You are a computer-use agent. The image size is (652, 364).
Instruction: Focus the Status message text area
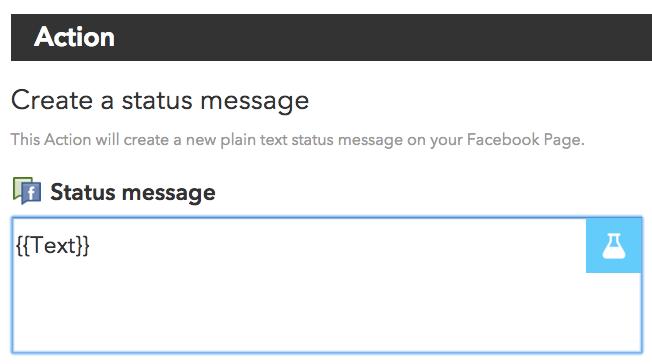[327, 285]
